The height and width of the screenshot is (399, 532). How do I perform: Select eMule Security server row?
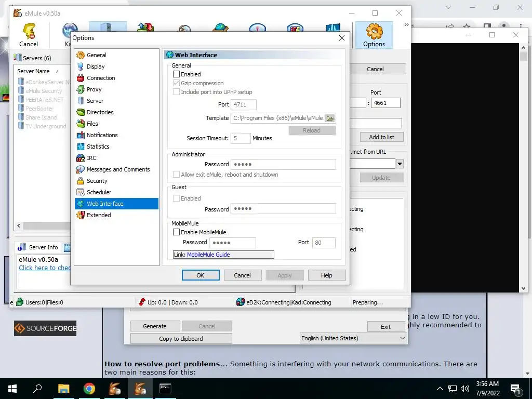click(x=44, y=91)
